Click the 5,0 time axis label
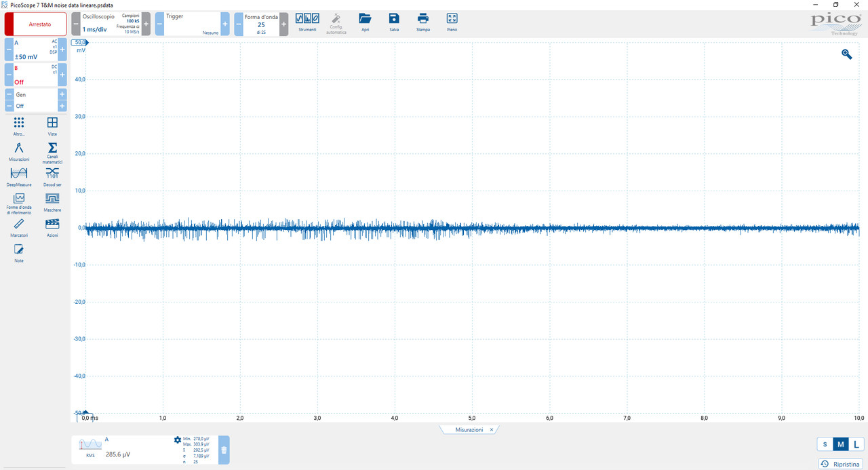Viewport: 868px width, 470px height. point(472,418)
